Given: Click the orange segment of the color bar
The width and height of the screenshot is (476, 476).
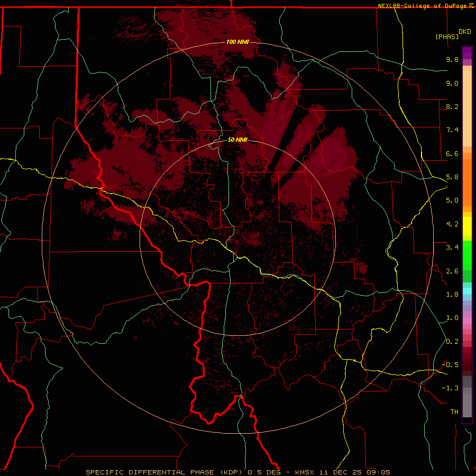Looking at the screenshot, I should pos(467,182).
